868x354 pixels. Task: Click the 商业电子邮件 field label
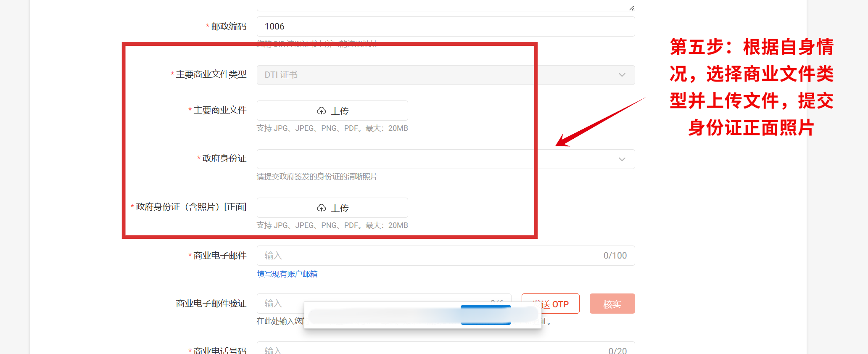point(220,256)
